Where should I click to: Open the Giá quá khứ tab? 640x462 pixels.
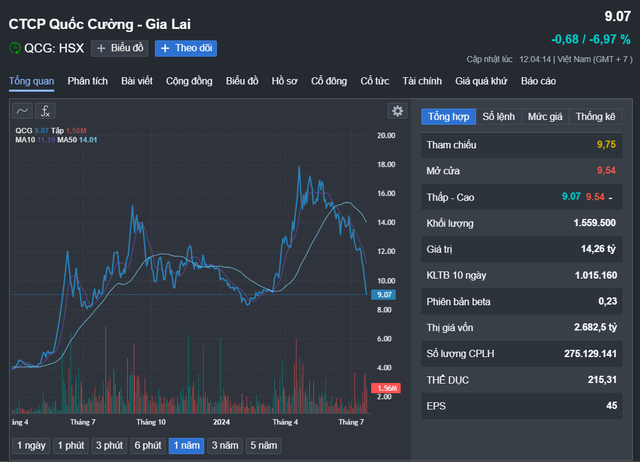(482, 80)
